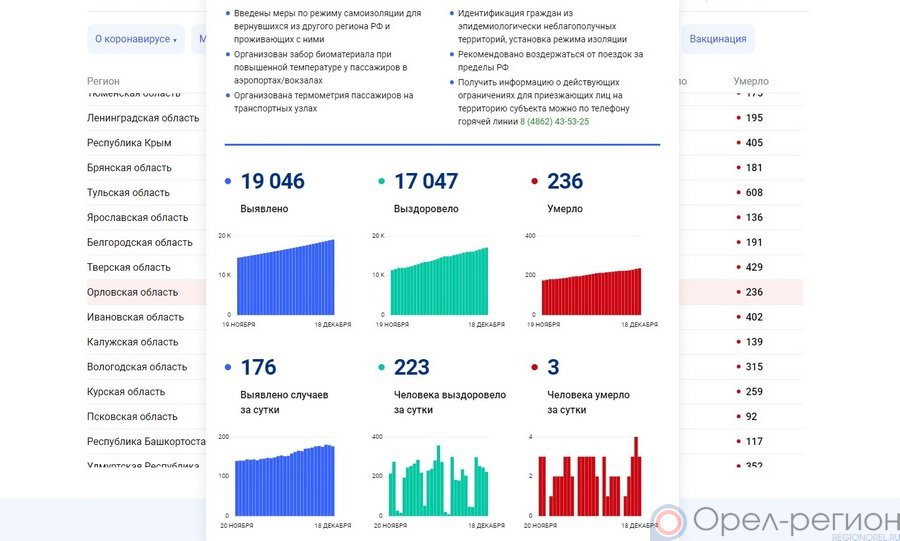Click the red dot beside 236 in popup
Screen dimensions: 900x541
(535, 182)
